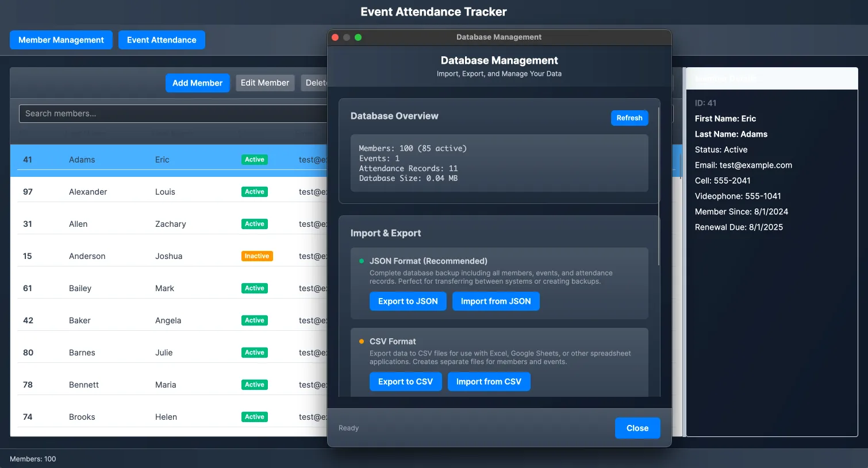Click Active badge on Bailey row

pyautogui.click(x=254, y=288)
